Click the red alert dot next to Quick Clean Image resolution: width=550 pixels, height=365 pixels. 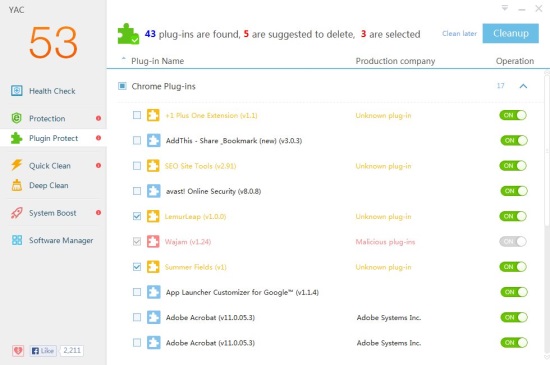[x=99, y=165]
